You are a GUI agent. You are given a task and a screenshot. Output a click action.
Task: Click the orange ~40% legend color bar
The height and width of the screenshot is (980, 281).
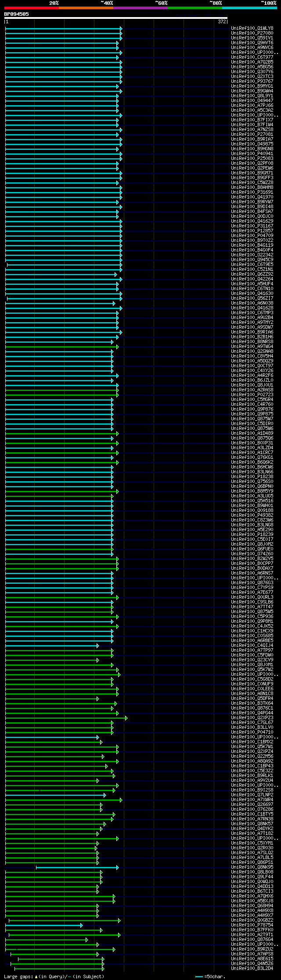tap(86, 8)
